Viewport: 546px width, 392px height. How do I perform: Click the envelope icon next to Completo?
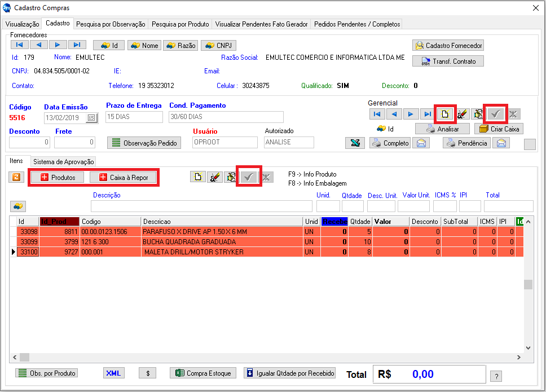pos(421,143)
